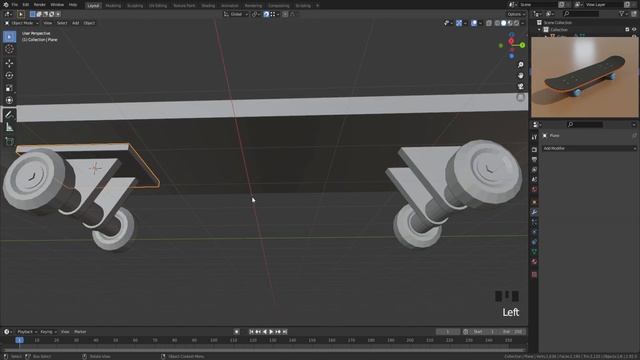
Task: Open the Options dropdown in viewport
Action: point(516,14)
